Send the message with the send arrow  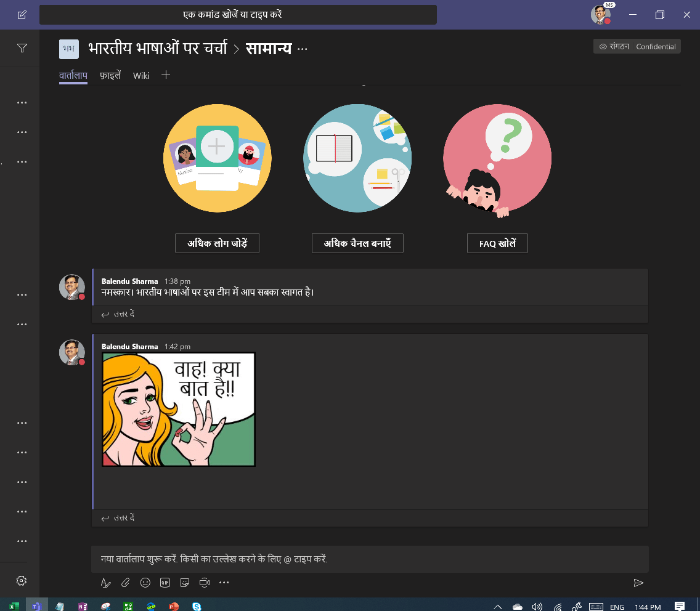coord(639,582)
